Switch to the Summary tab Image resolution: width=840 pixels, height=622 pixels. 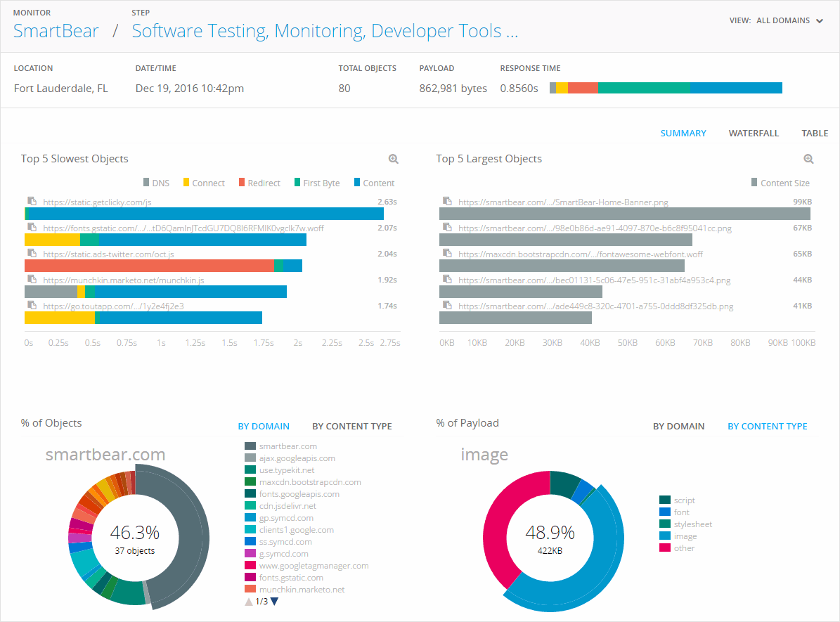[x=683, y=133]
